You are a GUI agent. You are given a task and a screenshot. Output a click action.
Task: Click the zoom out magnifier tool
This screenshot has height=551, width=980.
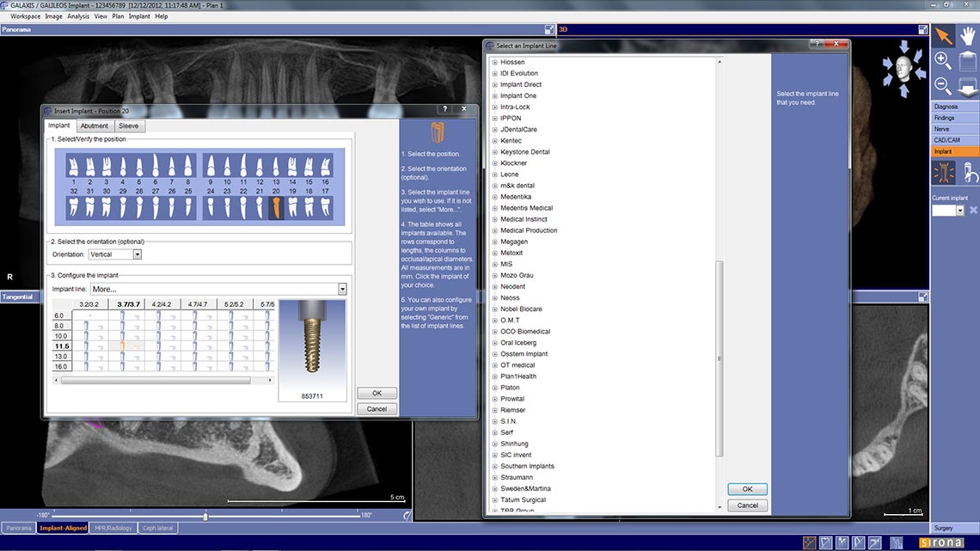pos(943,86)
